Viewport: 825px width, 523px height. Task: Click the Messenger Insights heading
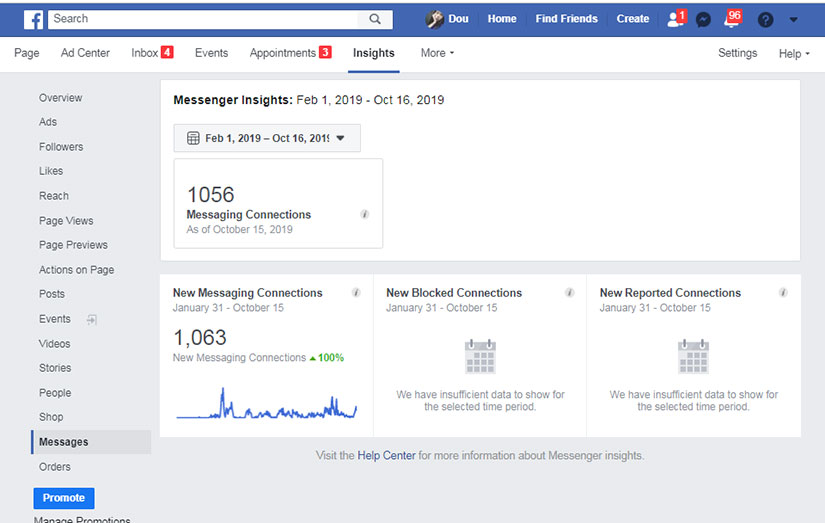tap(309, 100)
